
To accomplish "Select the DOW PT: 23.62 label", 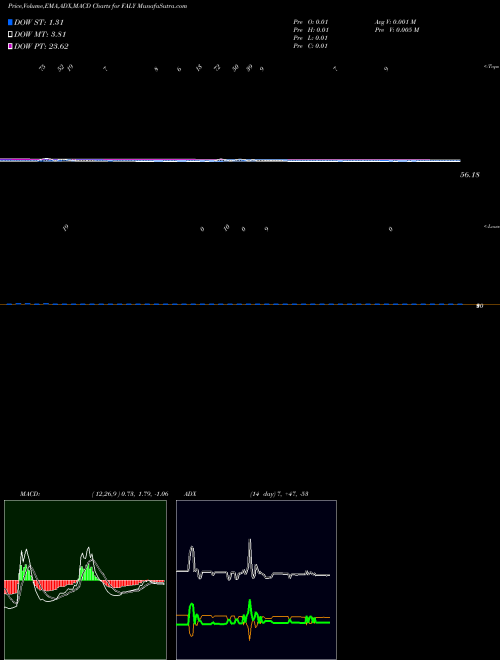I will pos(41,46).
